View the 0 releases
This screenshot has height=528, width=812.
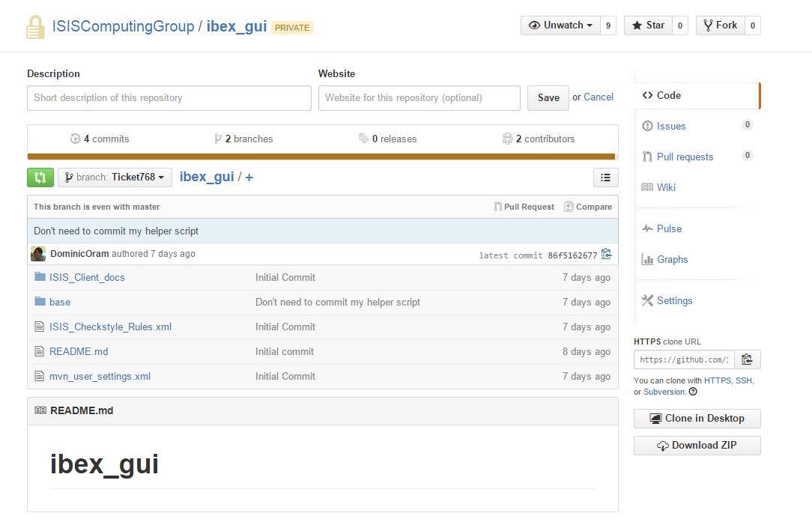point(387,139)
